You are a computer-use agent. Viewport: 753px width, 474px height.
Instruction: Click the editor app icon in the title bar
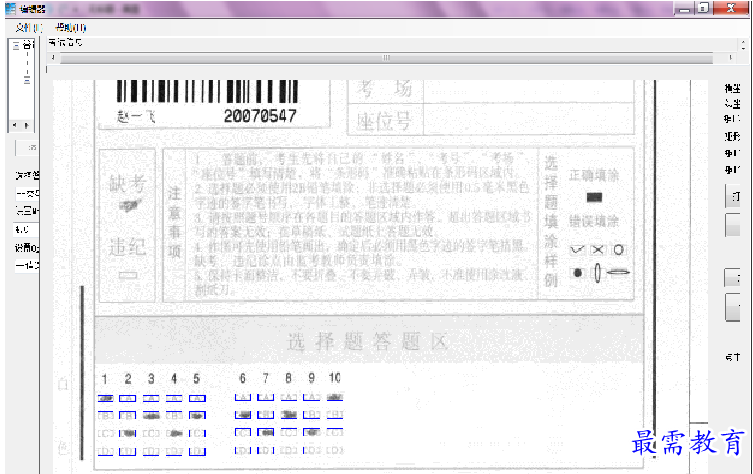[x=10, y=8]
